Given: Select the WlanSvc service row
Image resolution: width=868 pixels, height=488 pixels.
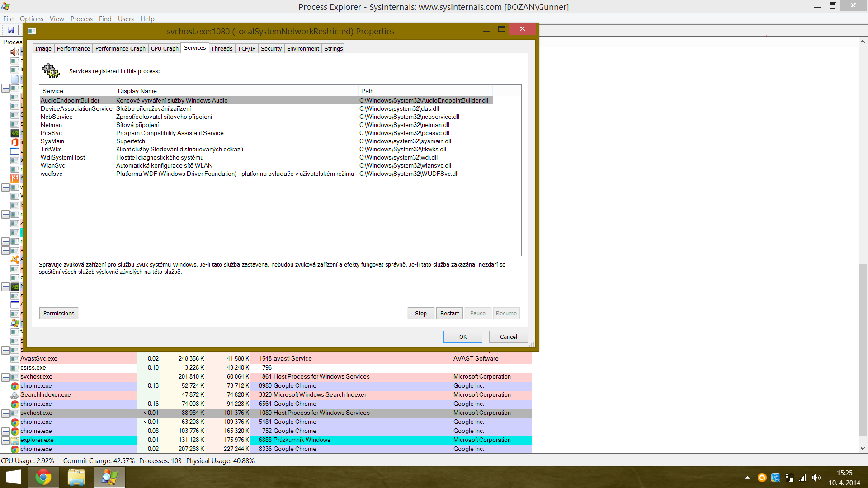Looking at the screenshot, I should pos(266,165).
